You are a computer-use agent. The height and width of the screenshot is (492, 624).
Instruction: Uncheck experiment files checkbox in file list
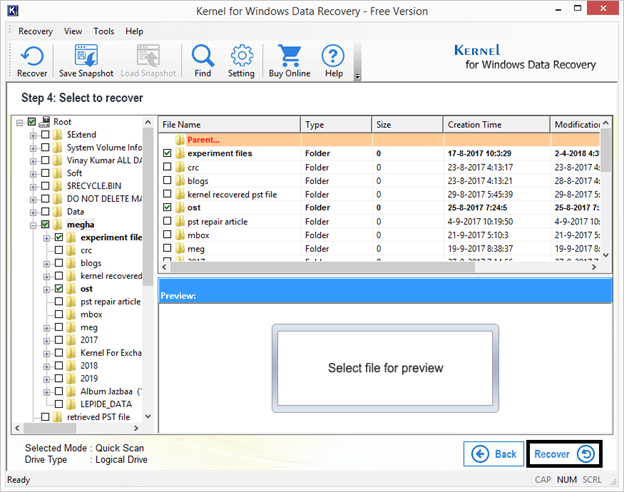(x=167, y=153)
